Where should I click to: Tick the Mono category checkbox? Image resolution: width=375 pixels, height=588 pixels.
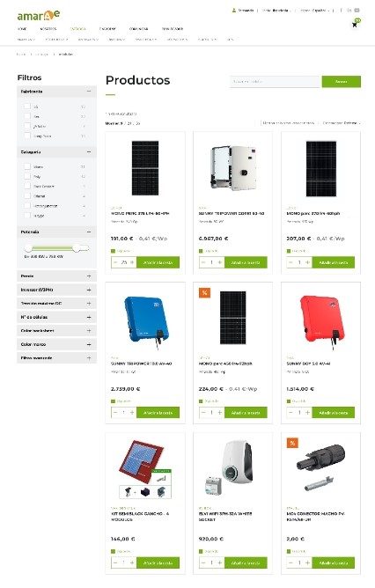coord(27,166)
